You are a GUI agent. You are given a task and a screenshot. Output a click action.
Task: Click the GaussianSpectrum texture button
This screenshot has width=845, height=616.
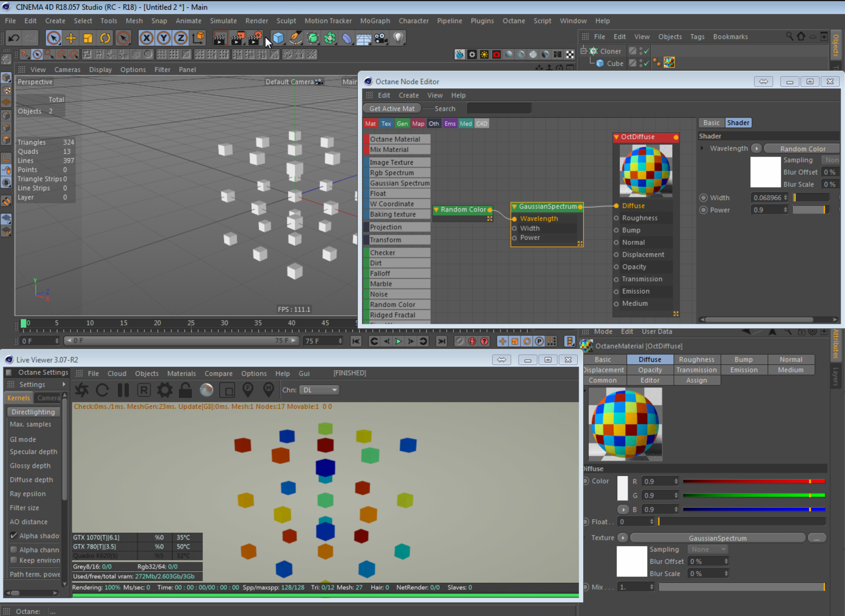pos(717,538)
